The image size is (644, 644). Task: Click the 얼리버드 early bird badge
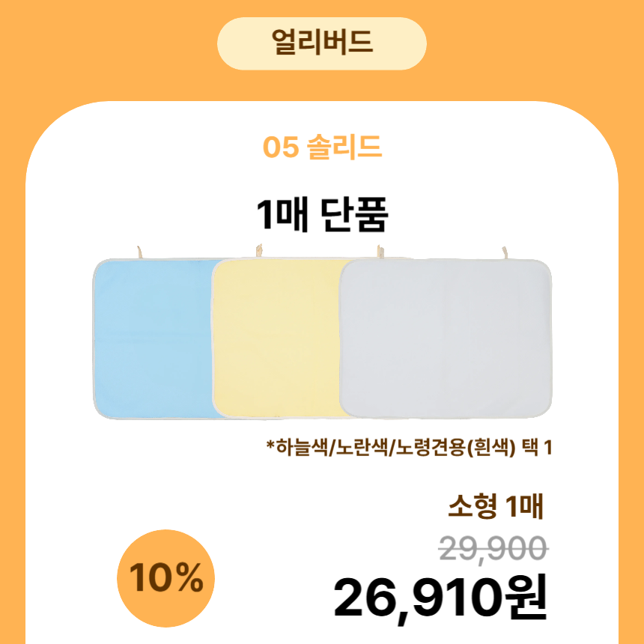click(321, 43)
